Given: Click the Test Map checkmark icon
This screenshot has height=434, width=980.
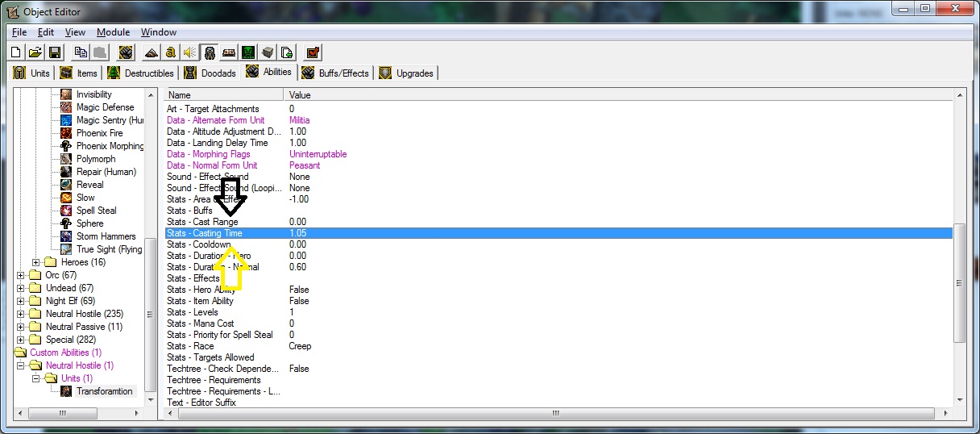Looking at the screenshot, I should pyautogui.click(x=313, y=52).
